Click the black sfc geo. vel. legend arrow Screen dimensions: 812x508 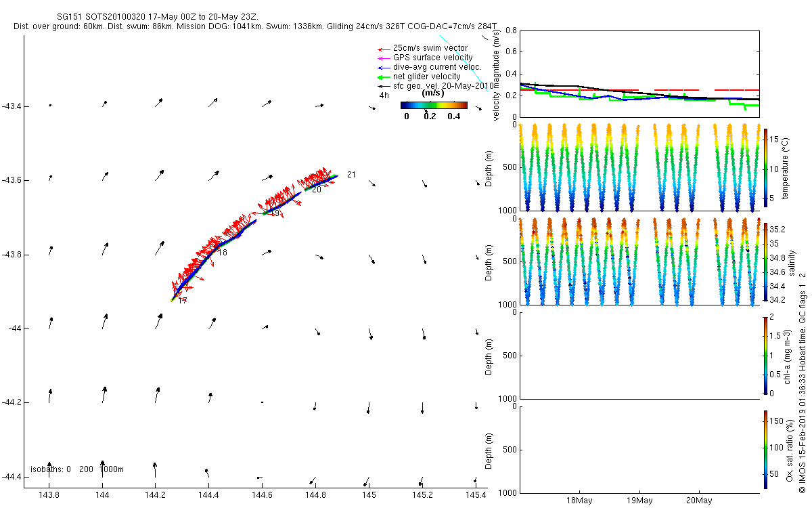[x=383, y=87]
